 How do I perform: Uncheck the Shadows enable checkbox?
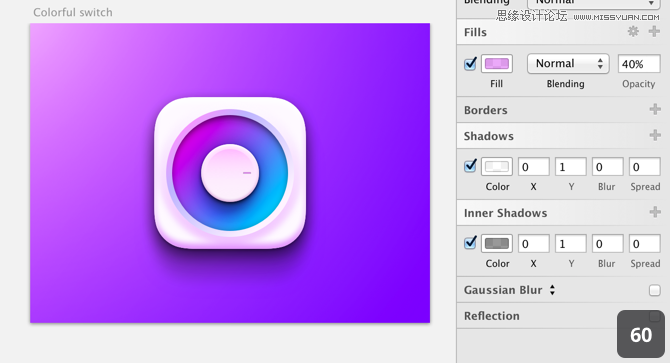pyautogui.click(x=470, y=166)
